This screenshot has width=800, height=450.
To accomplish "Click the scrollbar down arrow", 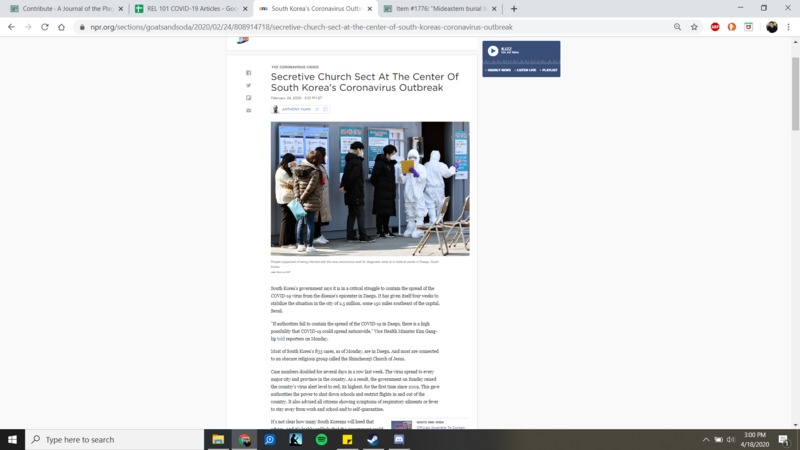I will [x=795, y=425].
